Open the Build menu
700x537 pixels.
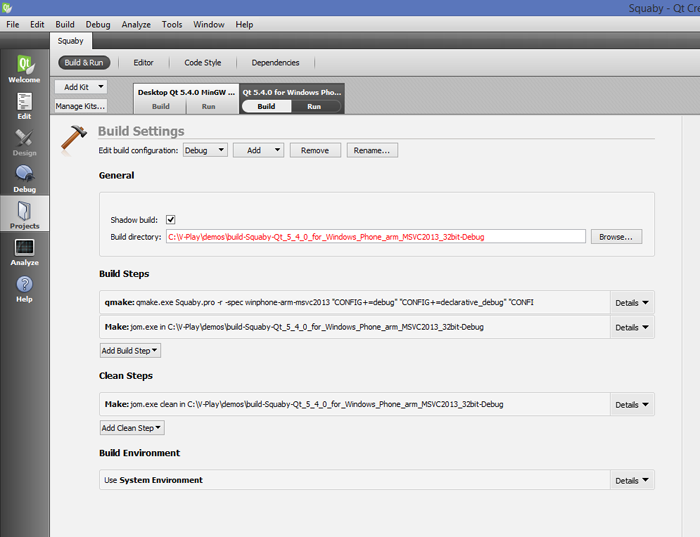[65, 25]
